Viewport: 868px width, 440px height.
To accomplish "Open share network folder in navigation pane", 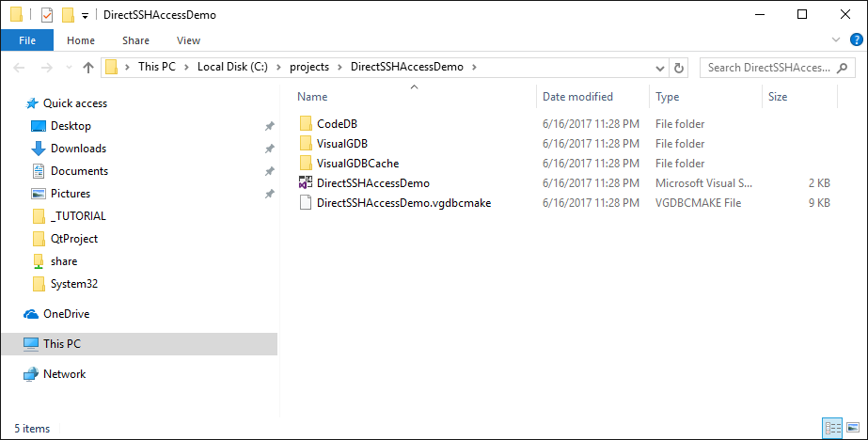I will click(x=64, y=261).
